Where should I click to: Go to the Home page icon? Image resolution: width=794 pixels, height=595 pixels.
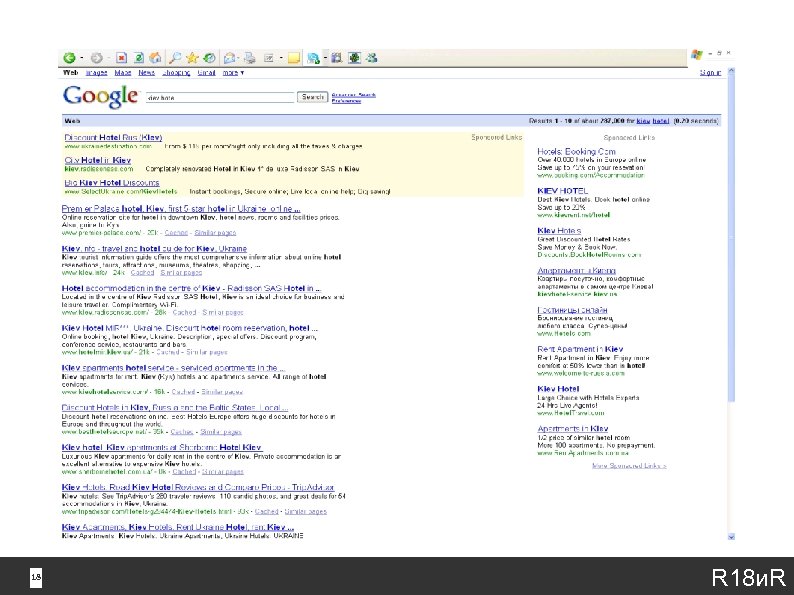(155, 58)
